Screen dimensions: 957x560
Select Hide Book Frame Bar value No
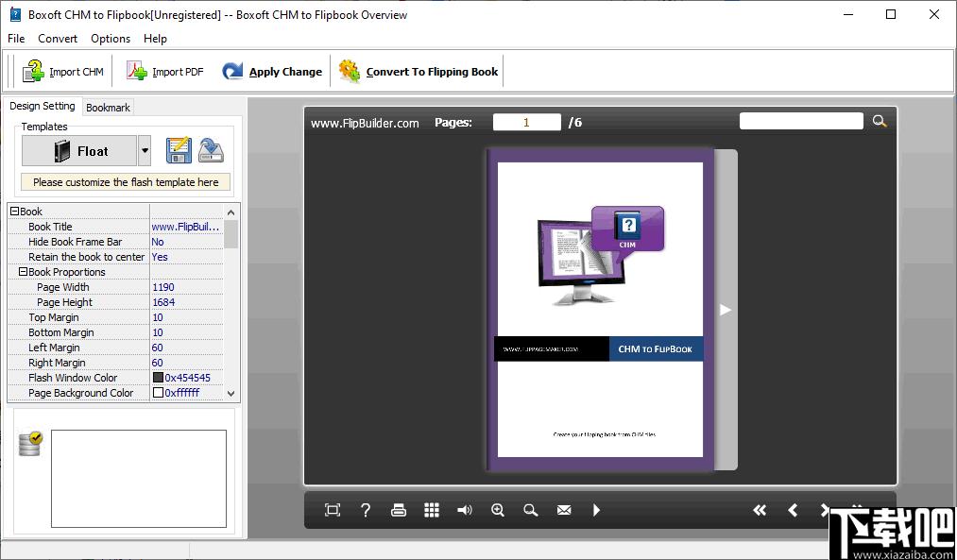186,242
